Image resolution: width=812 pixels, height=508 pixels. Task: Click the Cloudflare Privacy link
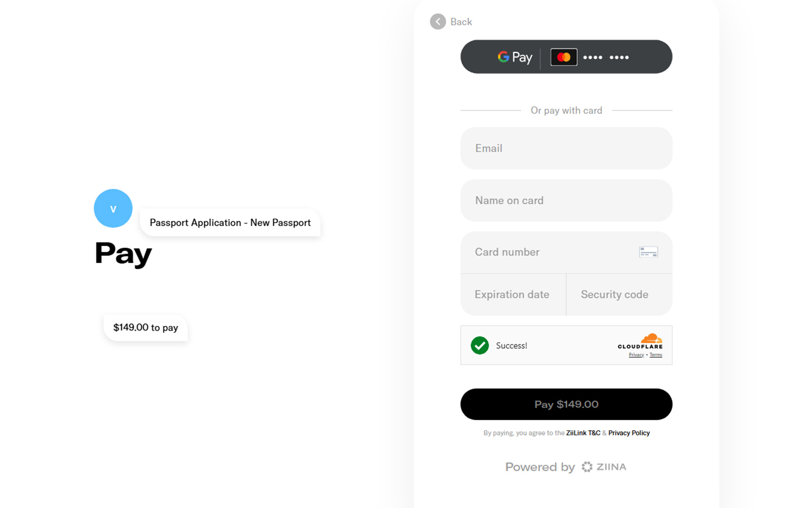pos(636,355)
